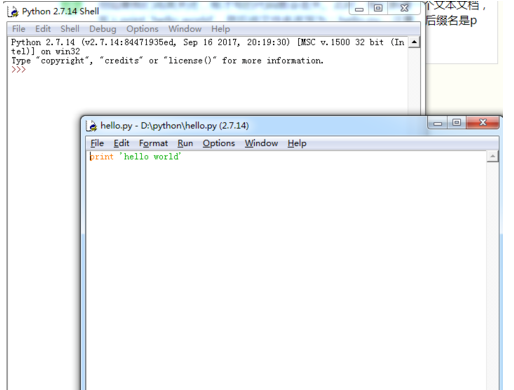
Task: Open Help menu in Python Shell window
Action: pyautogui.click(x=221, y=29)
